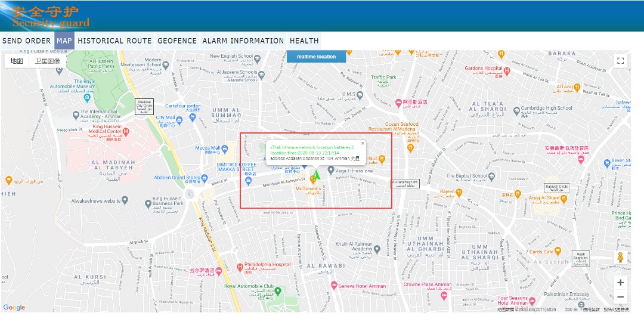Select the MAP tab
Image resolution: width=644 pixels, height=322 pixels.
[64, 41]
